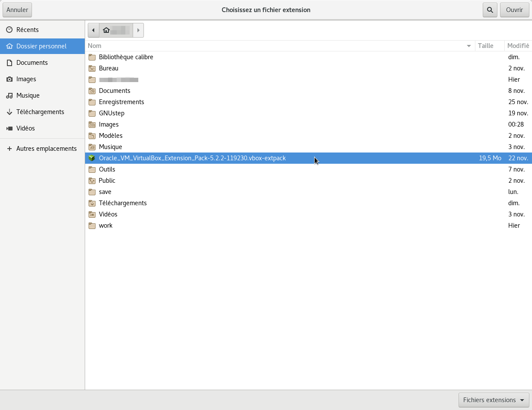Select Dossier personnel in sidebar
Image resolution: width=532 pixels, height=410 pixels.
click(x=41, y=46)
